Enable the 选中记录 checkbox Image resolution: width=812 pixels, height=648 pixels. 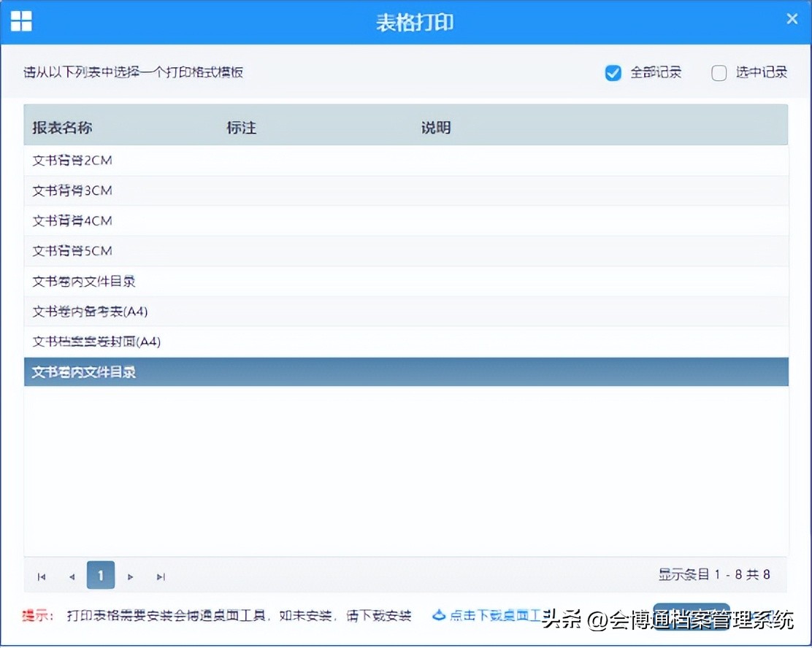pyautogui.click(x=719, y=73)
